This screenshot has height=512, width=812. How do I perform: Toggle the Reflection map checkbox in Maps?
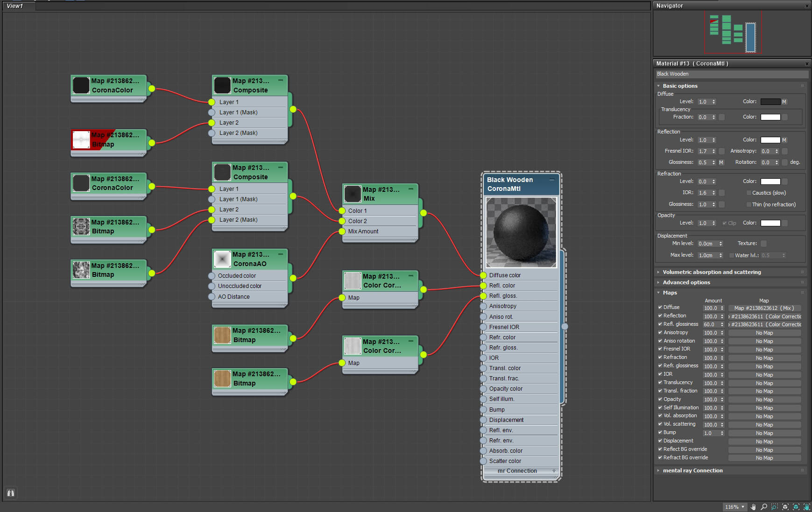(x=660, y=316)
